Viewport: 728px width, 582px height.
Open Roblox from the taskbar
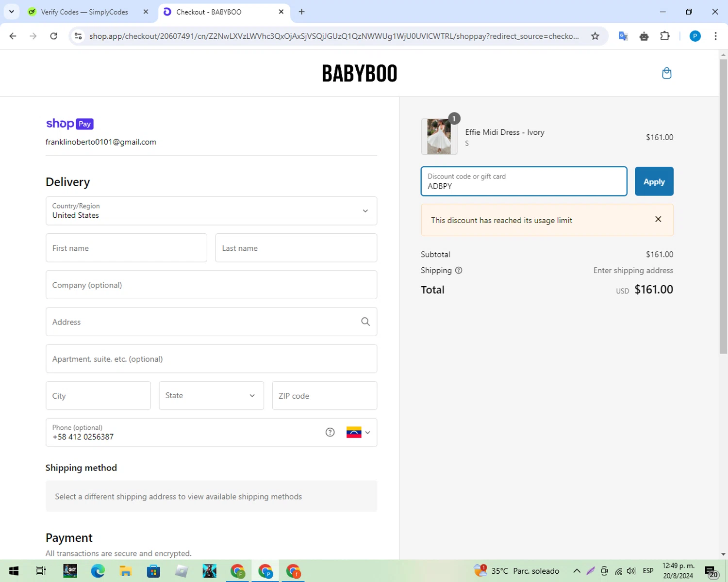[x=182, y=571]
